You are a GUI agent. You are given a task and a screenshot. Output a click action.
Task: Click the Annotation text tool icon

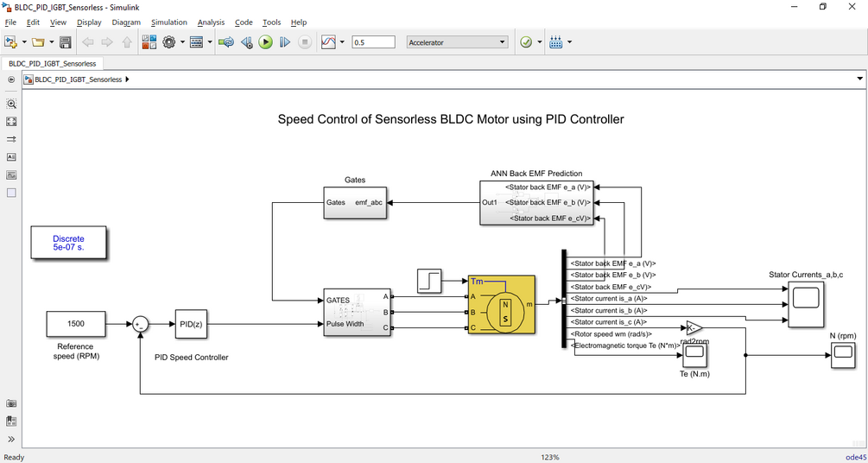(11, 156)
